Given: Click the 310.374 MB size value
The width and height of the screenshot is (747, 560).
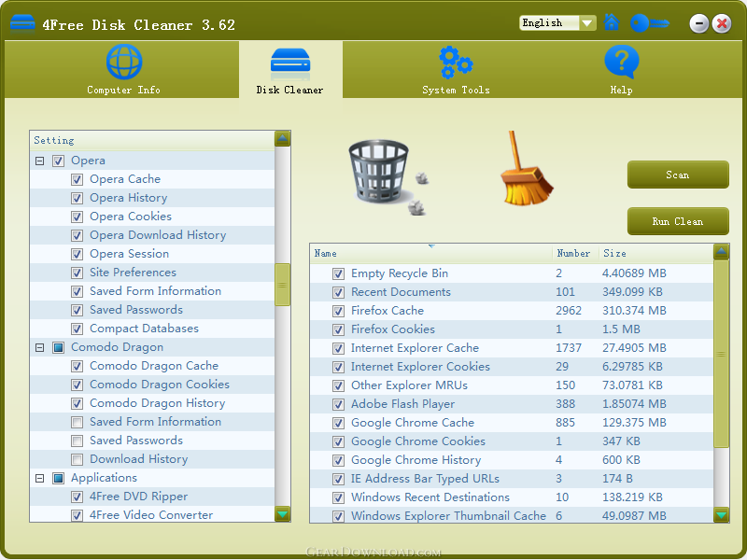Looking at the screenshot, I should point(634,311).
